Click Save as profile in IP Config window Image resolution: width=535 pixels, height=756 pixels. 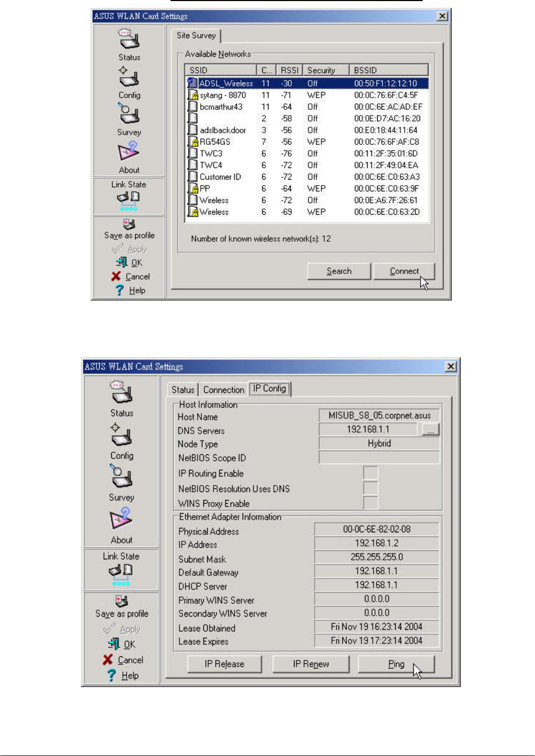(x=122, y=607)
